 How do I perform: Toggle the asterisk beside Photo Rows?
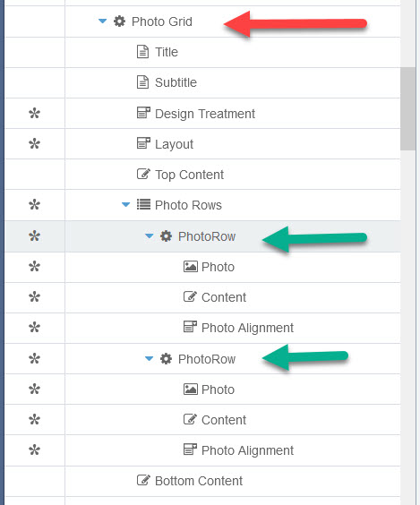click(34, 204)
